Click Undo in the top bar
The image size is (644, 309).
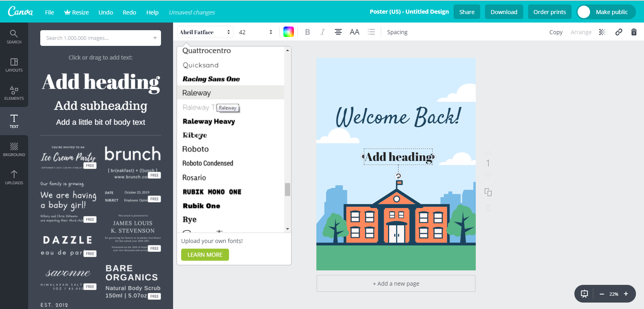click(106, 12)
